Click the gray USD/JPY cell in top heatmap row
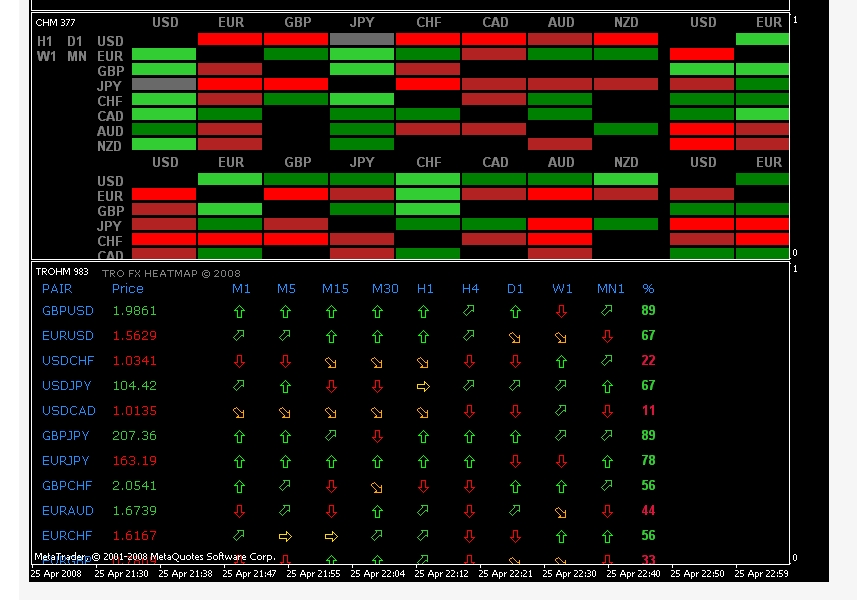 (362, 39)
